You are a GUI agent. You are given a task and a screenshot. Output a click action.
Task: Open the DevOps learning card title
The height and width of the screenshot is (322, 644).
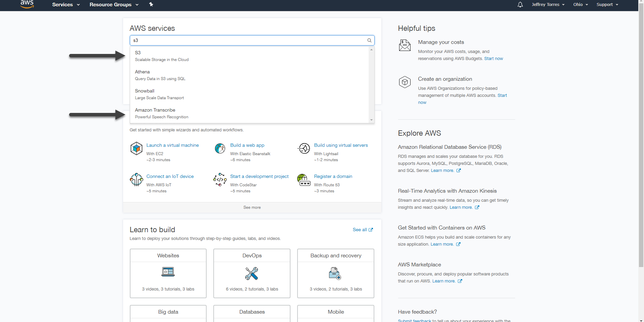click(x=252, y=256)
